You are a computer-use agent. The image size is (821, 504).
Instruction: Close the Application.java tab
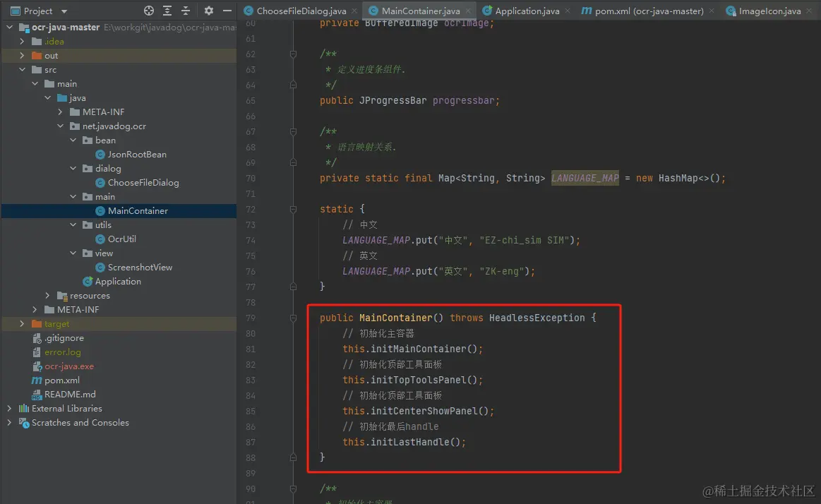coord(568,11)
